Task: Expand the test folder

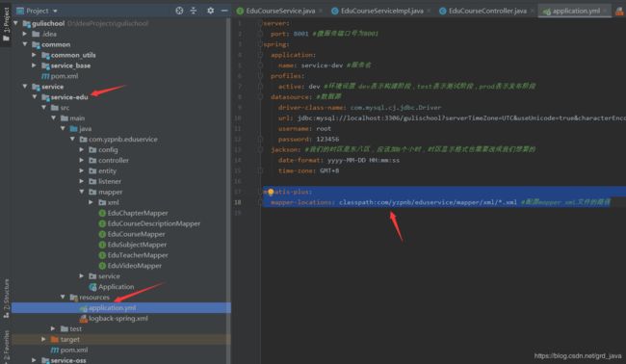Action: 53,329
